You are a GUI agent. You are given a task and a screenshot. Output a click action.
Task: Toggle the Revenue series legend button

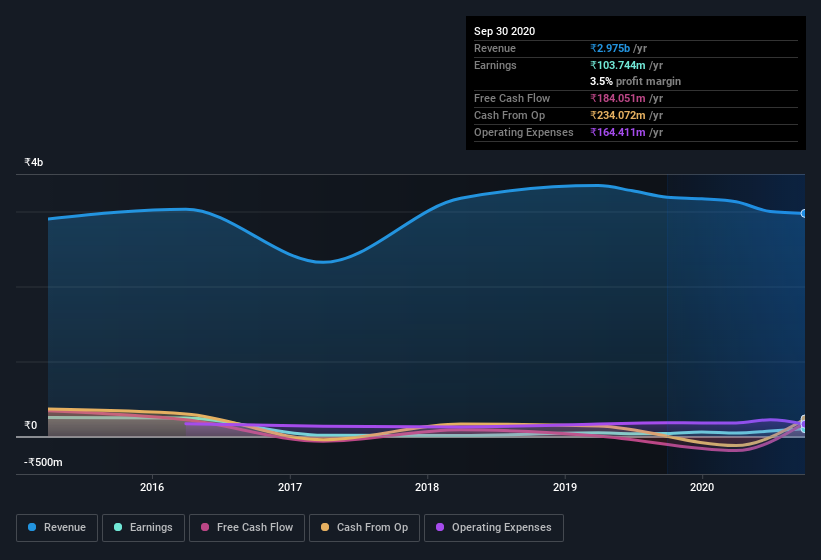click(x=57, y=528)
